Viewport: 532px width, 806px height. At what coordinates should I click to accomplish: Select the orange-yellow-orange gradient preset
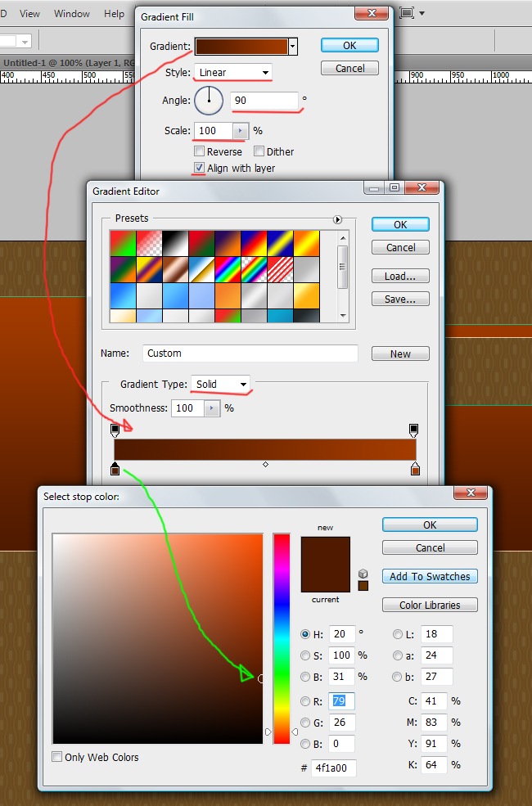[306, 243]
